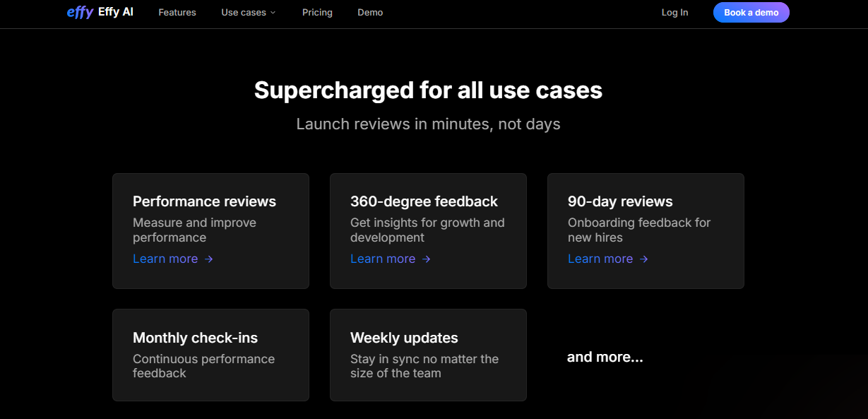Click the arrow icon under Performance reviews
This screenshot has width=868, height=419.
[x=209, y=259]
